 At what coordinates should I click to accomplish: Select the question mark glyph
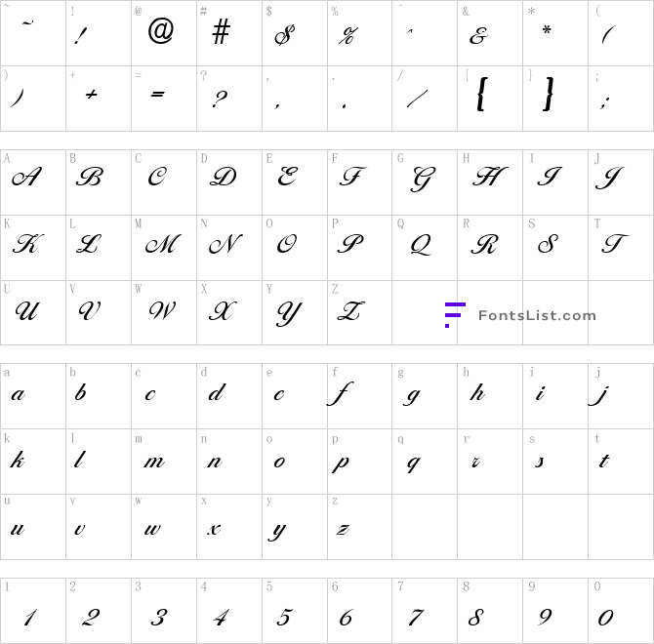point(220,100)
